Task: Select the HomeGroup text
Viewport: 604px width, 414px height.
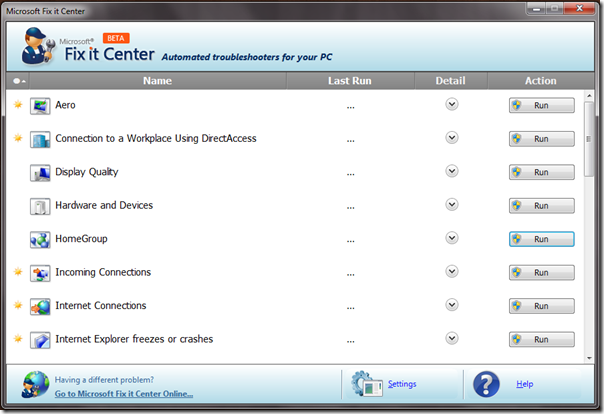Action: coord(81,239)
